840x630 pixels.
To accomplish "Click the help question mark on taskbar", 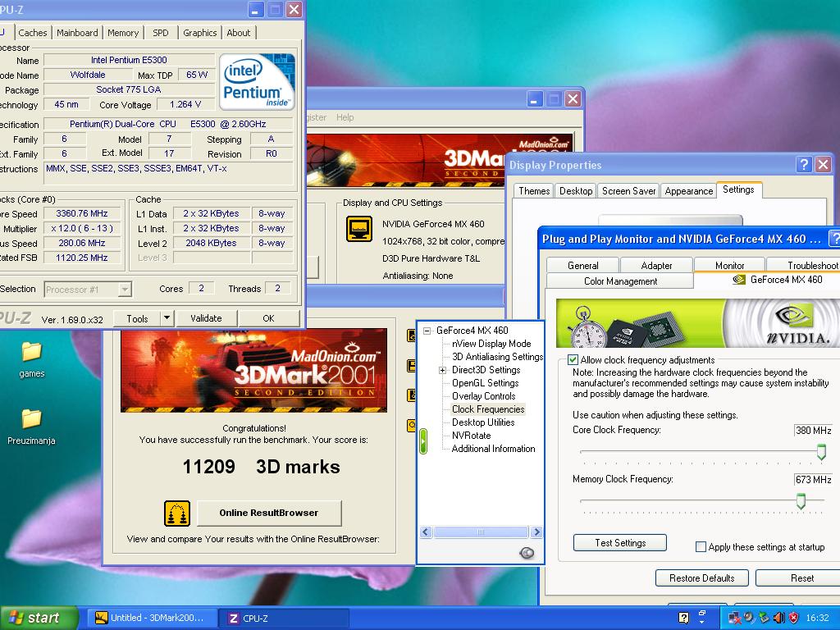I will (683, 618).
